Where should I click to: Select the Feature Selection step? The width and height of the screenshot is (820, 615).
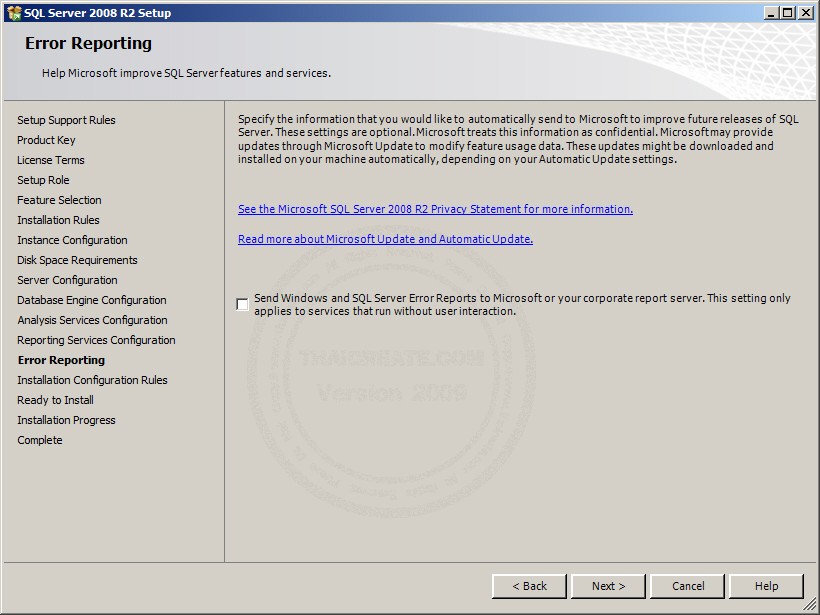pyautogui.click(x=59, y=200)
